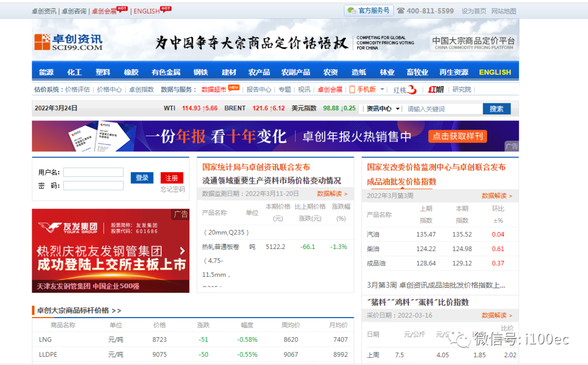
Task: Select 林业 in the navigation bar
Action: coord(387,72)
